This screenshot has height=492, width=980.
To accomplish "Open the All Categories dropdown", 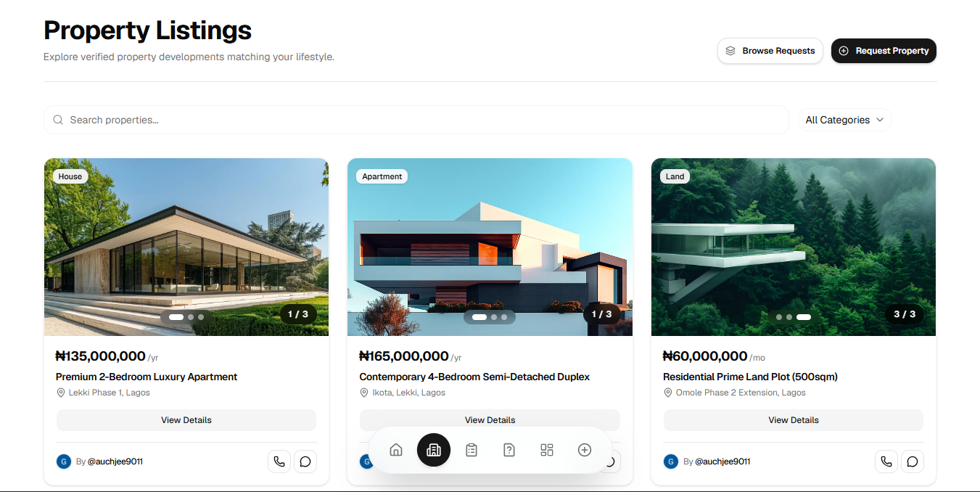I will tap(844, 120).
